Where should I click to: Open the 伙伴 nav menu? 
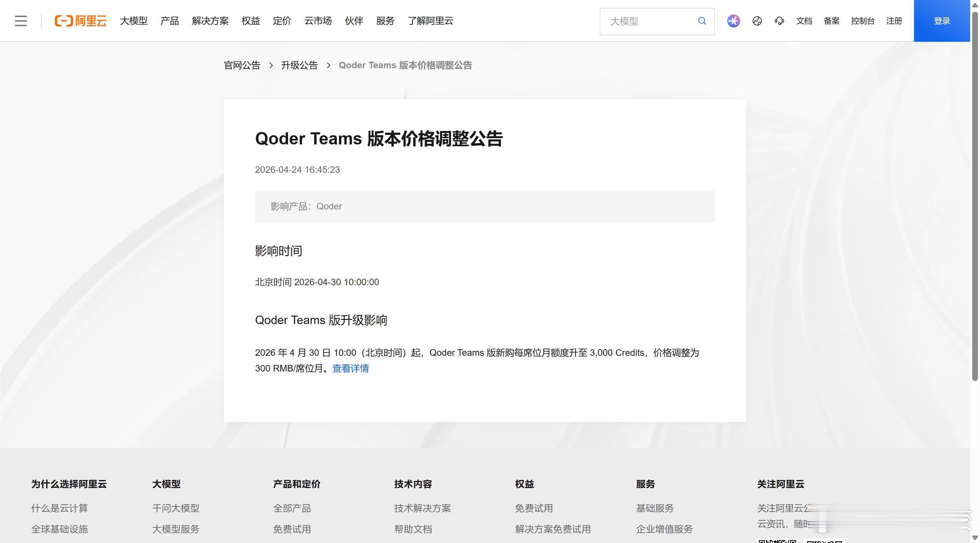(354, 21)
